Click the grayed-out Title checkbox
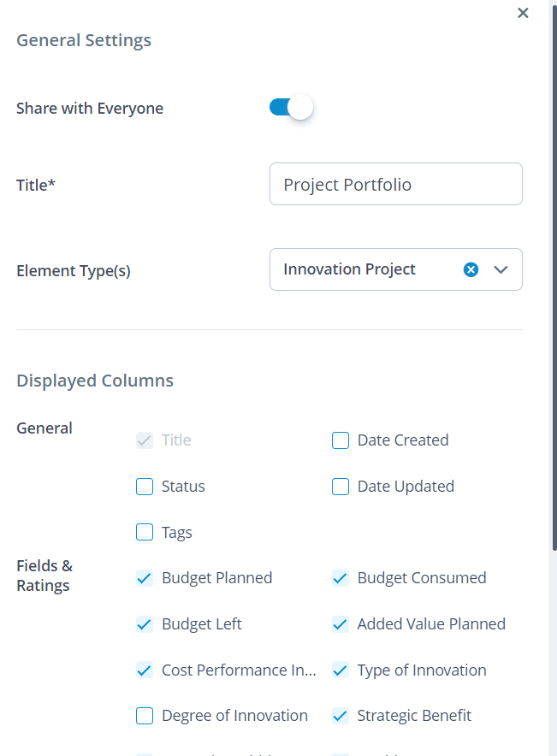 tap(145, 440)
